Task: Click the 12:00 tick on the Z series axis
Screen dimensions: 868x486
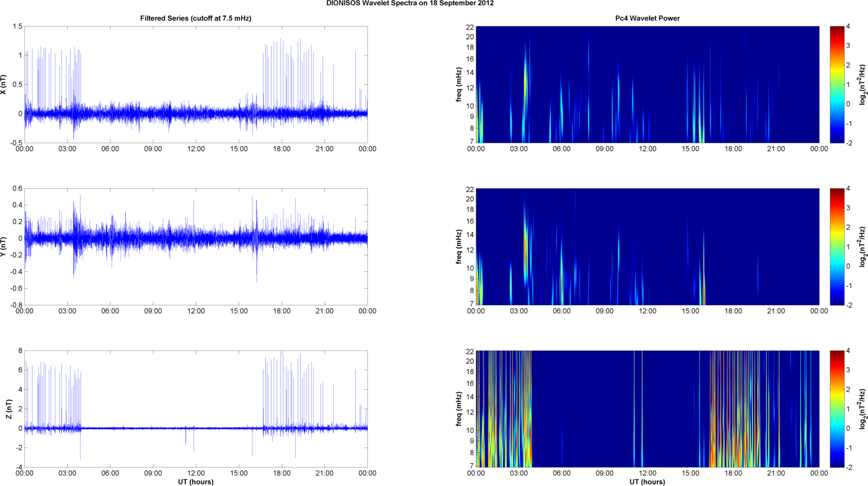Action: [196, 473]
